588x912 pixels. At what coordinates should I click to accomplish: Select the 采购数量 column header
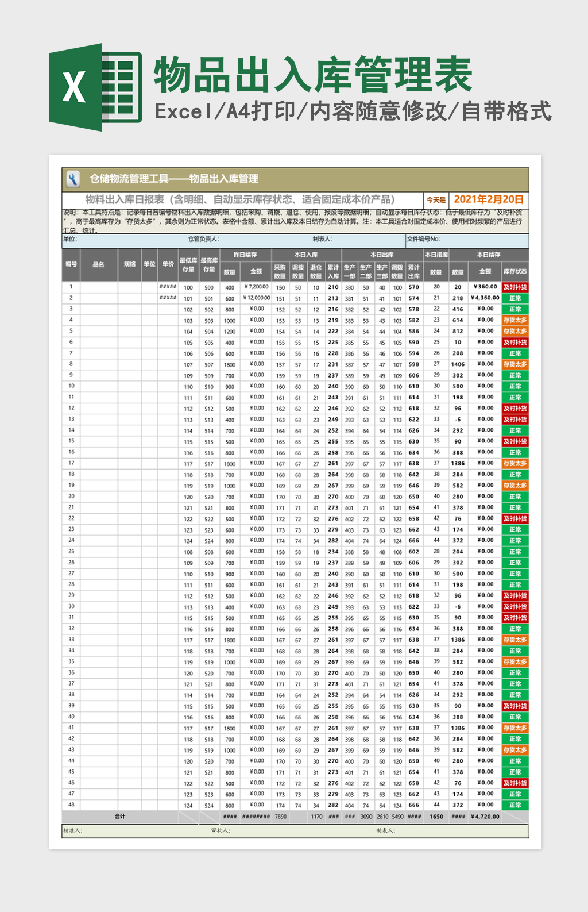point(280,271)
